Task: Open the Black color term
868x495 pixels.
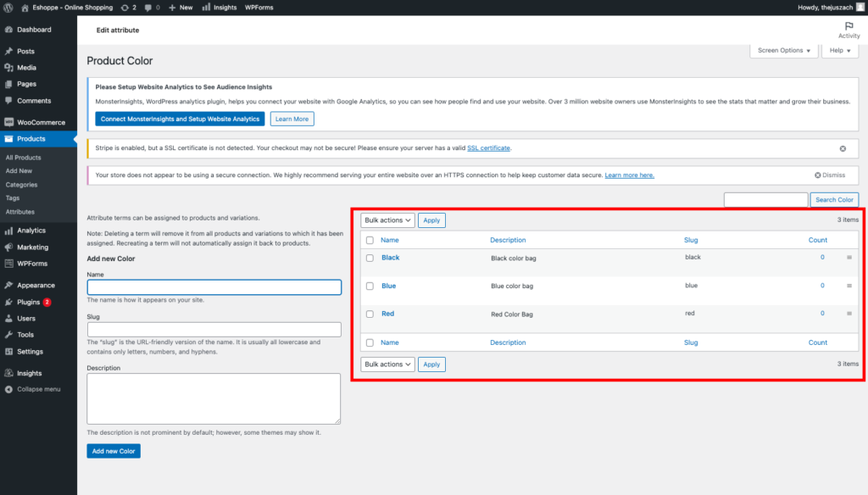Action: coord(390,258)
